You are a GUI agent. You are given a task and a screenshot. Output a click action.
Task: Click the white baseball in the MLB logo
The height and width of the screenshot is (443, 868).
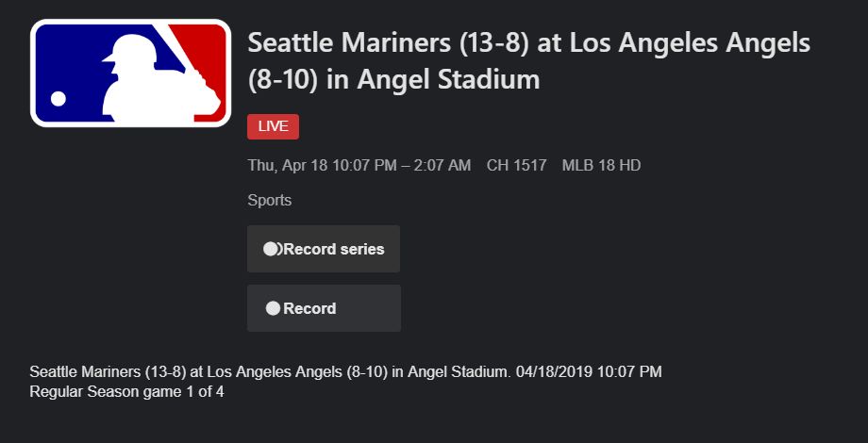(x=58, y=98)
